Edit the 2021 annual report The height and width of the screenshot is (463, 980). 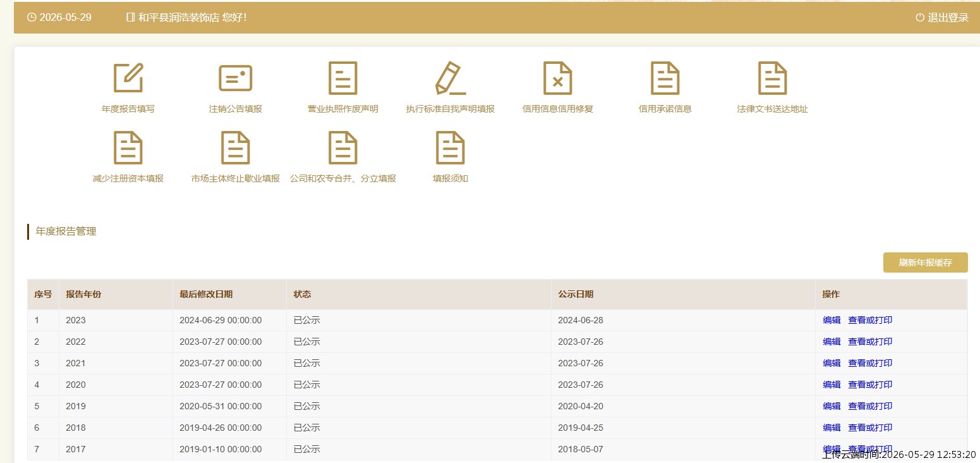(x=832, y=363)
